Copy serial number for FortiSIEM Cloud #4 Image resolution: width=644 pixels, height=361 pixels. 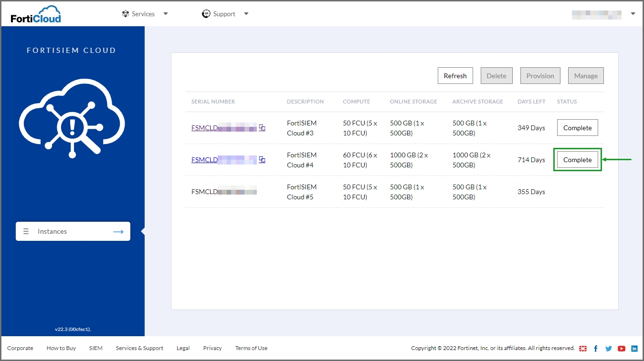pyautogui.click(x=262, y=160)
